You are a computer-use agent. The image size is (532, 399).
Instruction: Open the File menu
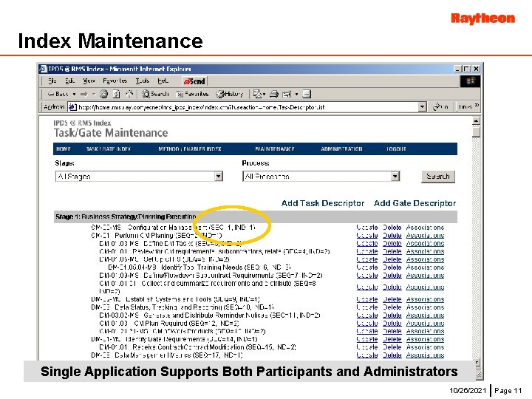pos(52,81)
